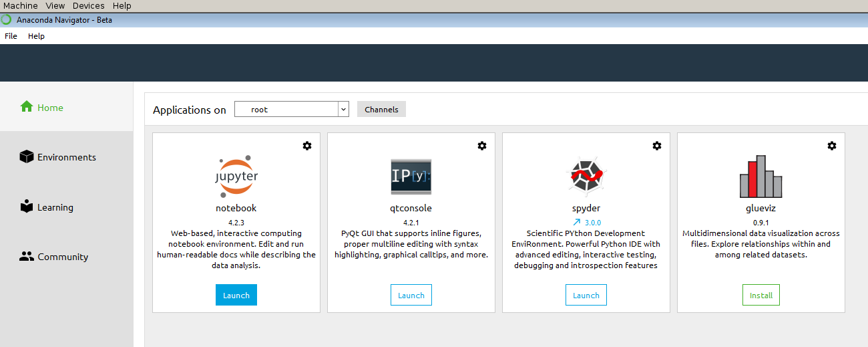Install glueviz
868x347 pixels.
(761, 295)
